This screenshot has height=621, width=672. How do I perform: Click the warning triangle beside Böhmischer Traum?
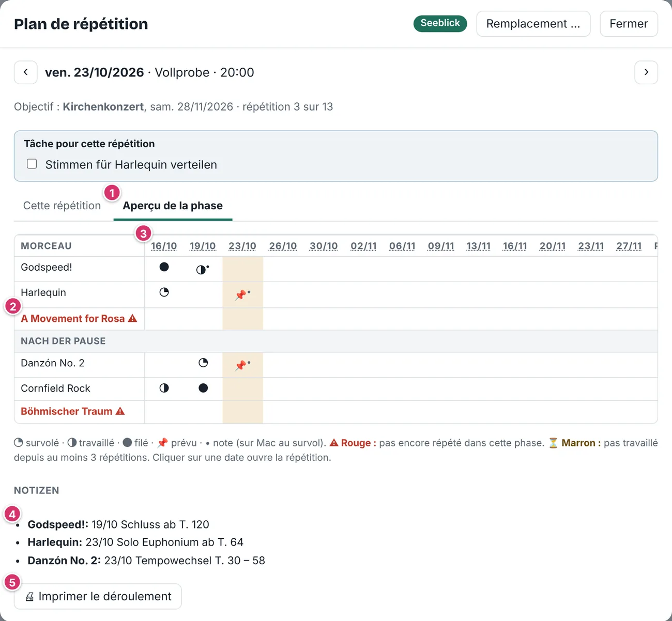point(120,411)
